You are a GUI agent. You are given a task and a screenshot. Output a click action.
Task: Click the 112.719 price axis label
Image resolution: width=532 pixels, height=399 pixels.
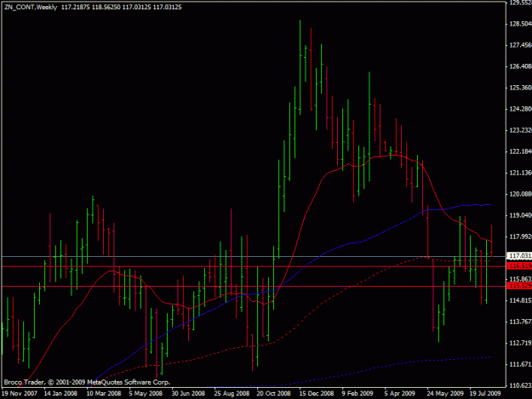click(x=520, y=343)
